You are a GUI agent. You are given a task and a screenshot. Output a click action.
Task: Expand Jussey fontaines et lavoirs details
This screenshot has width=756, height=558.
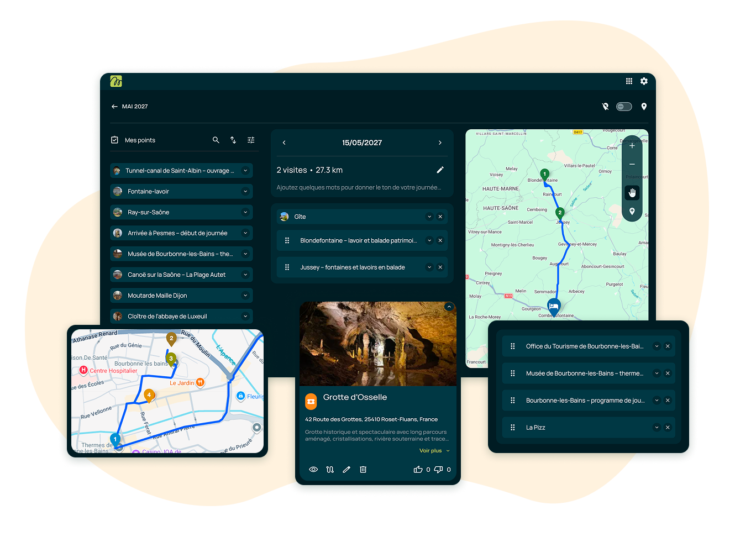click(429, 267)
